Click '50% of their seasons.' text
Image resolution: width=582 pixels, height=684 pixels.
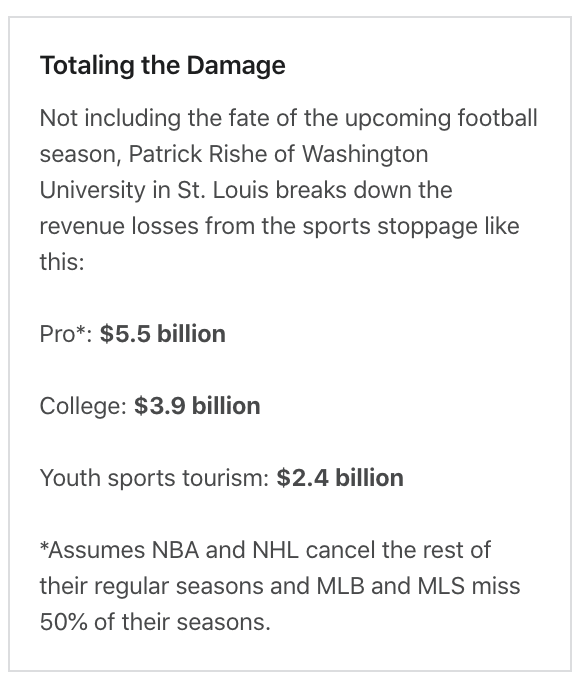point(155,622)
